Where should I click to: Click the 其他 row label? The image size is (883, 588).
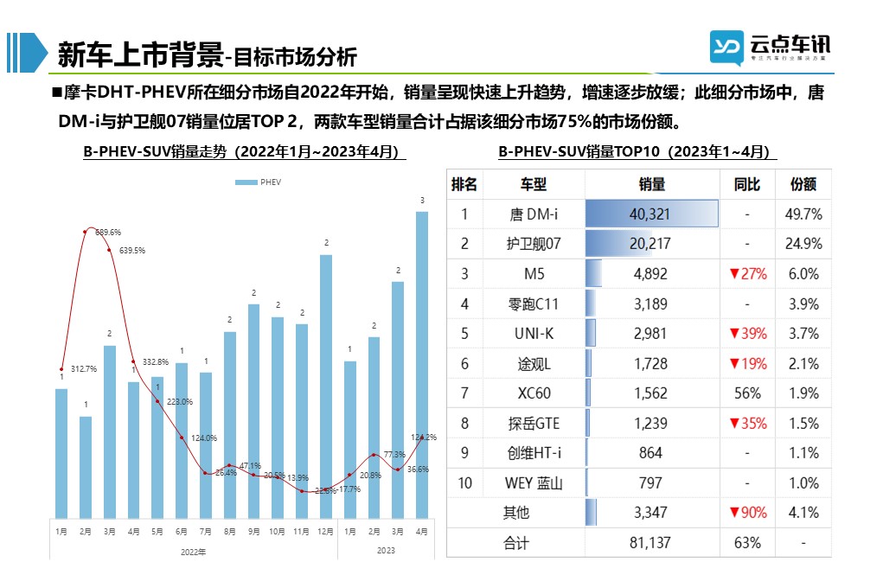click(x=515, y=513)
